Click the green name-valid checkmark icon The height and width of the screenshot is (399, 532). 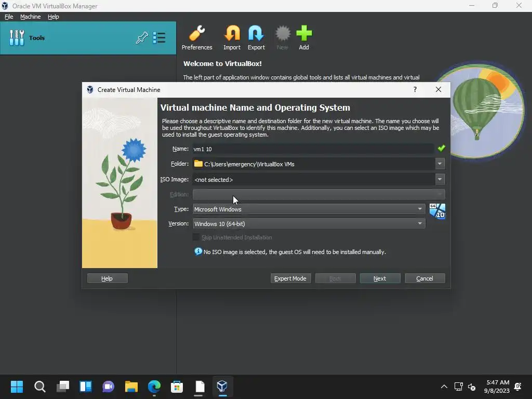coord(441,148)
